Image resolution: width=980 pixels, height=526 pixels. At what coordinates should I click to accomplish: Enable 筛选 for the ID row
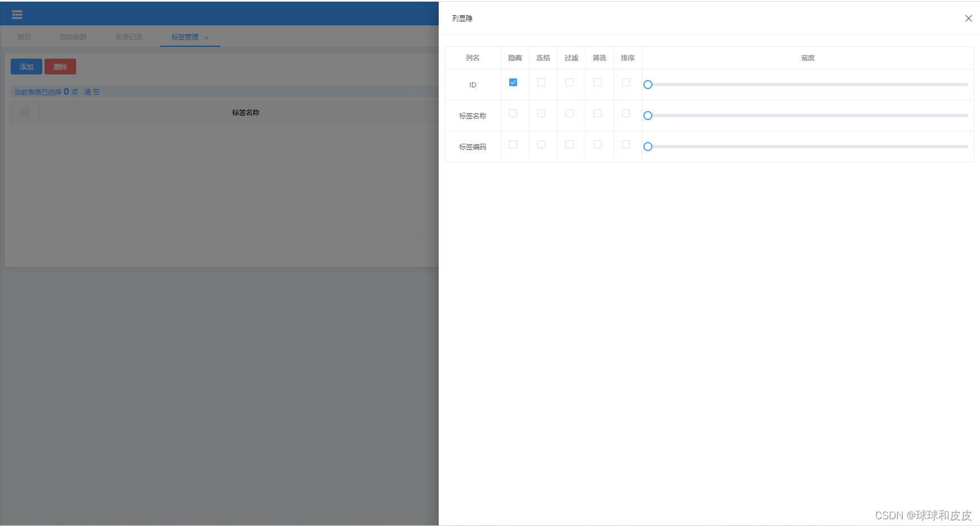click(598, 82)
